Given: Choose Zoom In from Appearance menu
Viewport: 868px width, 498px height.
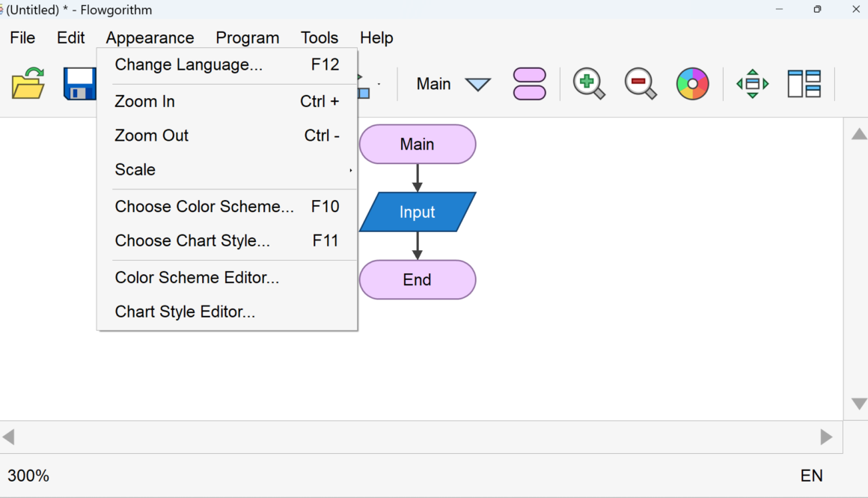Looking at the screenshot, I should coord(227,101).
